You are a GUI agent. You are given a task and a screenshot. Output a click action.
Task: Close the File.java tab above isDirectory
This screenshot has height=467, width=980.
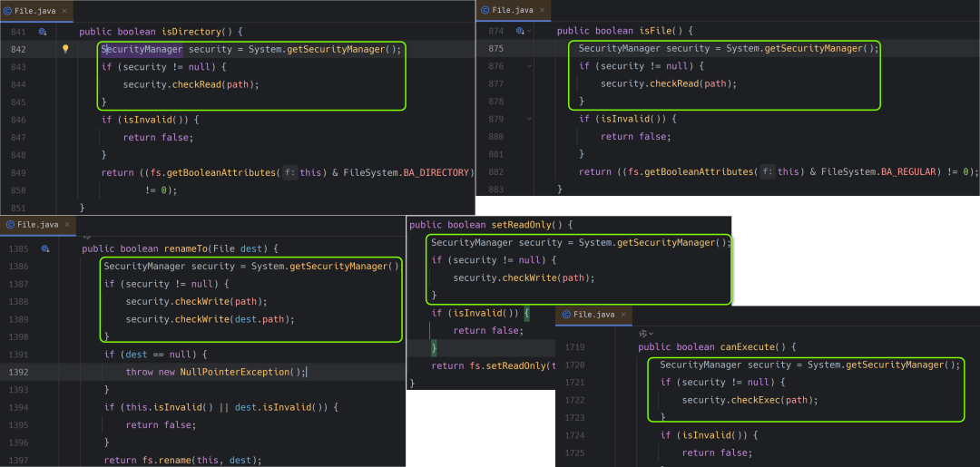pos(64,11)
